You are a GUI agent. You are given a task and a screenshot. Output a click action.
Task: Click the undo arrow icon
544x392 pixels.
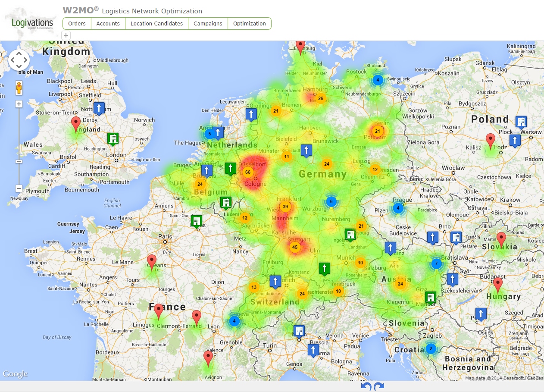point(366,387)
